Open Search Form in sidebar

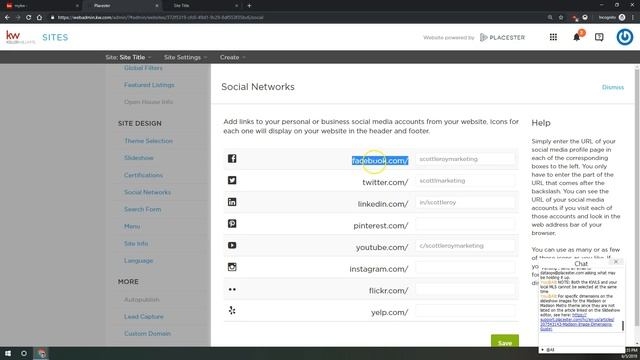coord(142,209)
